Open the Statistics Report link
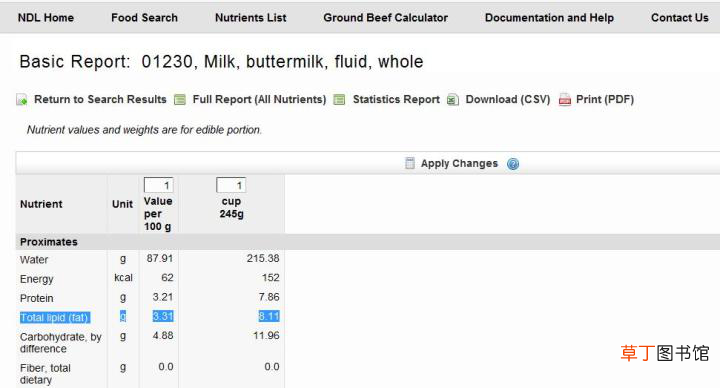720x388 pixels. 396,99
